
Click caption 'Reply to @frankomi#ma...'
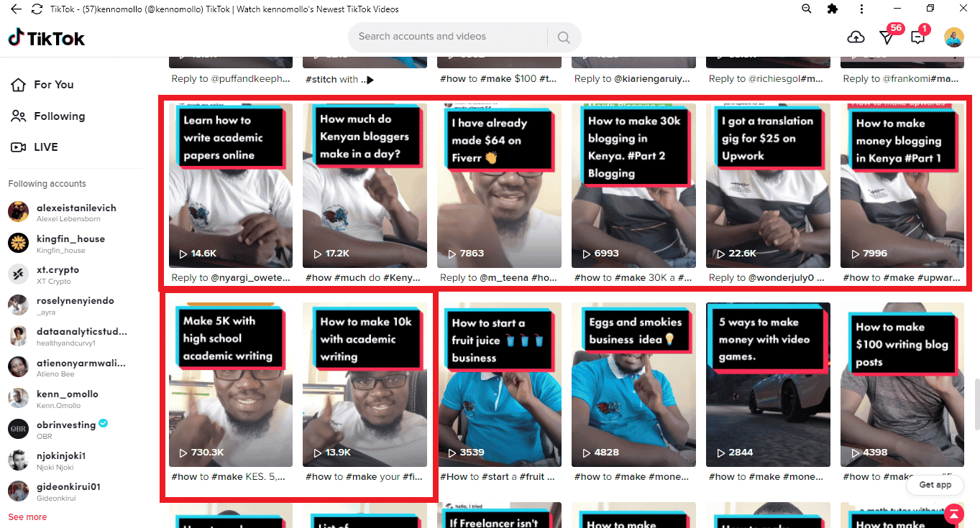pos(901,79)
